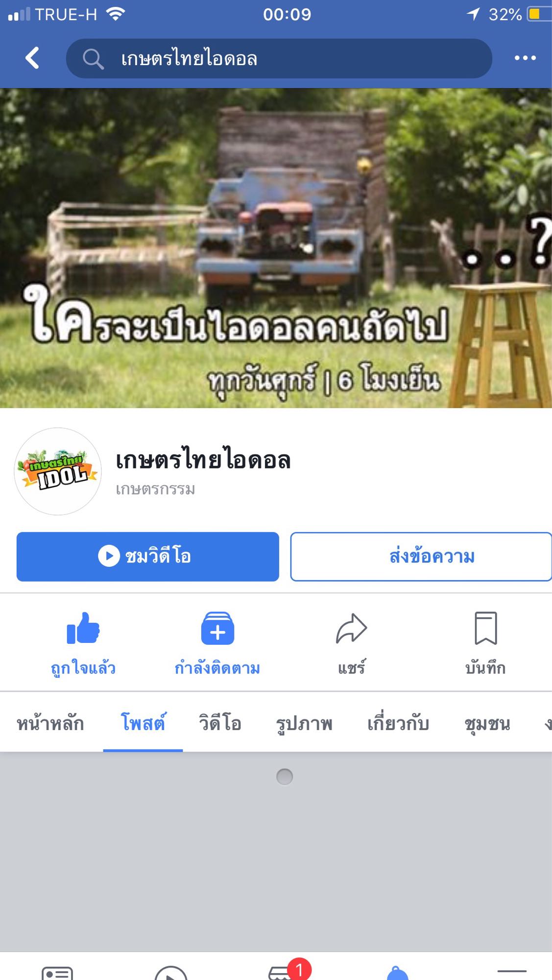Open the รูปภาพ photos tab
The width and height of the screenshot is (552, 980).
tap(304, 723)
